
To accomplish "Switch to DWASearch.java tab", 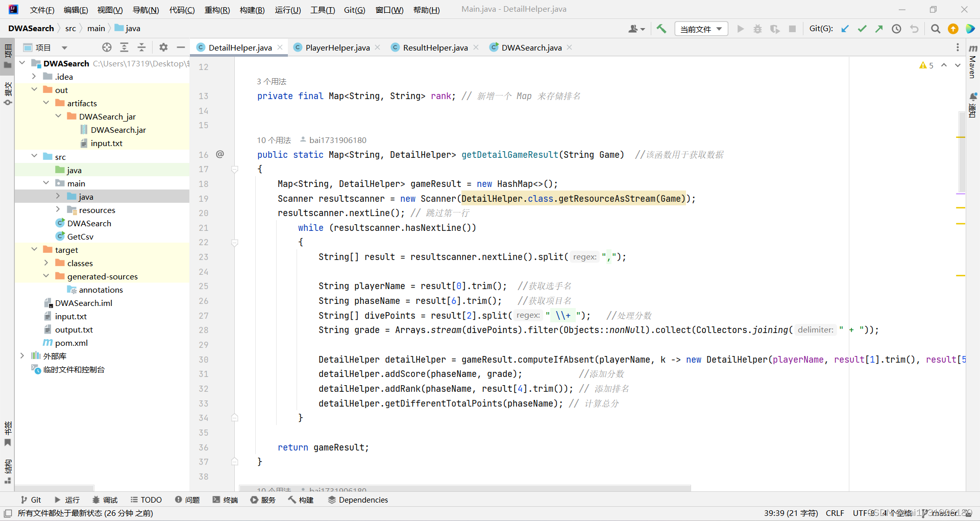I will [x=531, y=48].
